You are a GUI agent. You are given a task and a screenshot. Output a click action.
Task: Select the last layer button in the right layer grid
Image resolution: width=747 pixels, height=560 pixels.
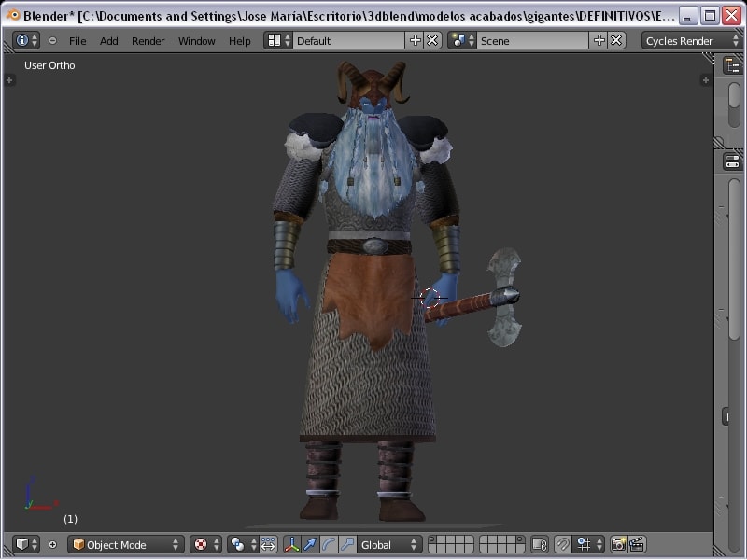[x=520, y=549]
